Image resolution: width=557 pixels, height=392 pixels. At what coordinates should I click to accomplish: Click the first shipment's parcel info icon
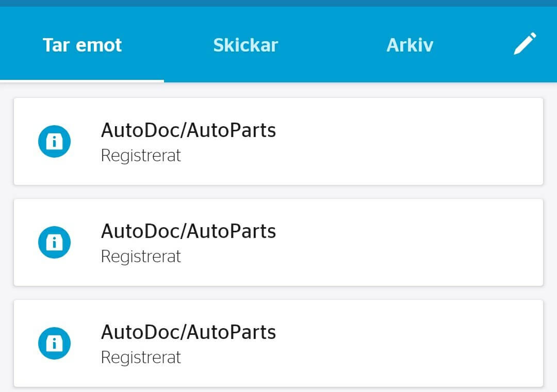pyautogui.click(x=54, y=141)
